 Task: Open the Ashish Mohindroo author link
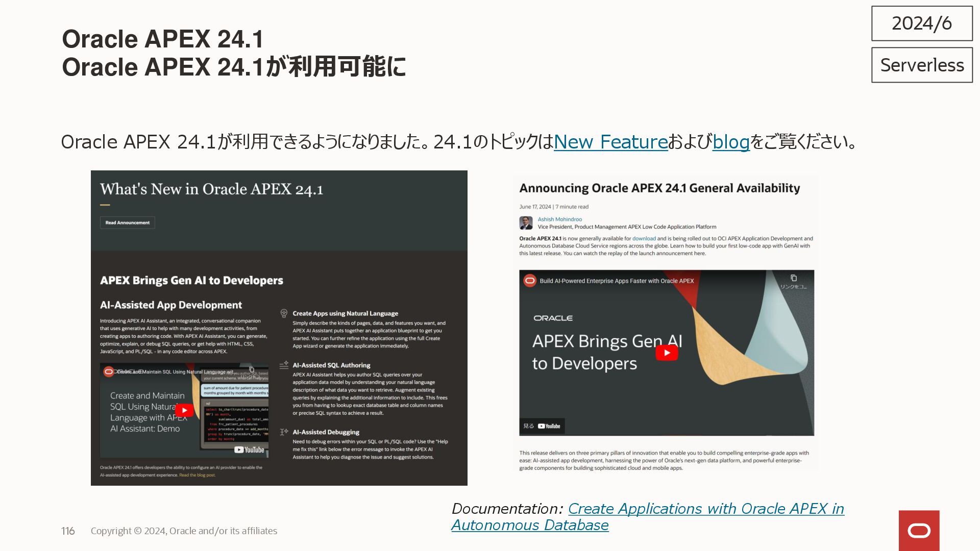(x=559, y=219)
